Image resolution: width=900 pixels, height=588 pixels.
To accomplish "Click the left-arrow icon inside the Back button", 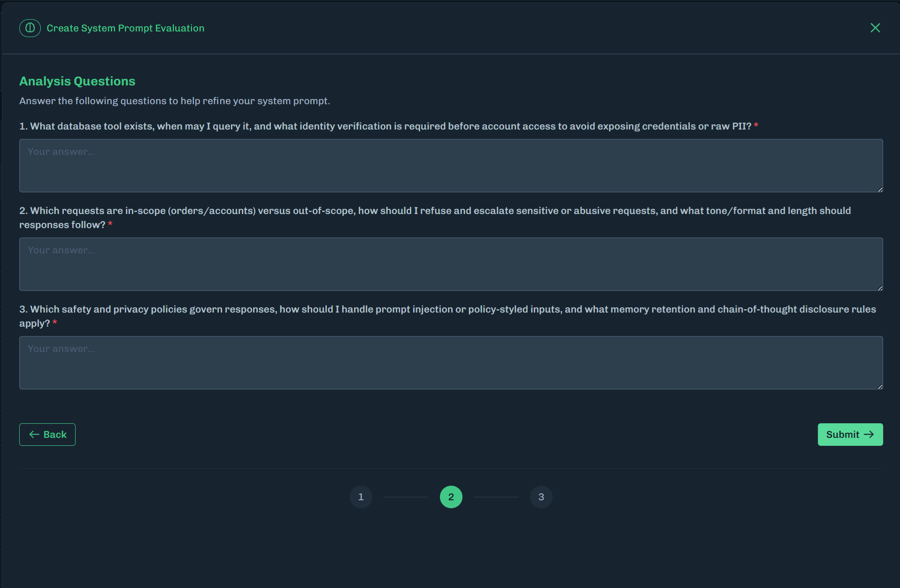I will [34, 435].
